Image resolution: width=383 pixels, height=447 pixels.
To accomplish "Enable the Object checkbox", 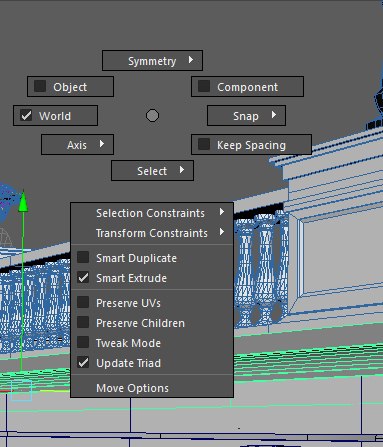I will click(x=40, y=86).
